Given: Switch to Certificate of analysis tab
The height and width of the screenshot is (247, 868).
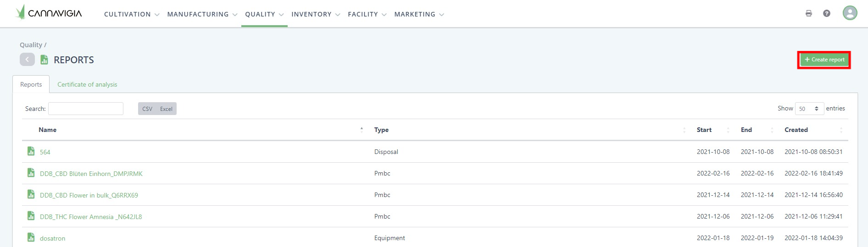Looking at the screenshot, I should [87, 84].
